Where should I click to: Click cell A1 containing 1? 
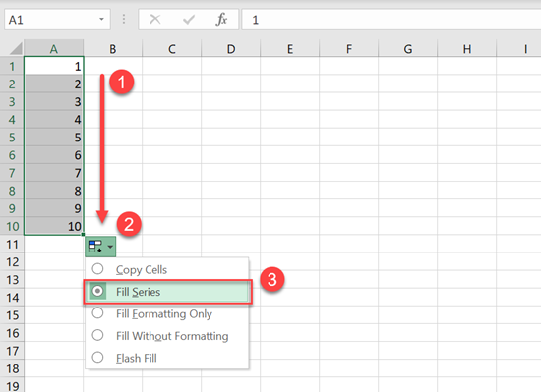pyautogui.click(x=54, y=66)
